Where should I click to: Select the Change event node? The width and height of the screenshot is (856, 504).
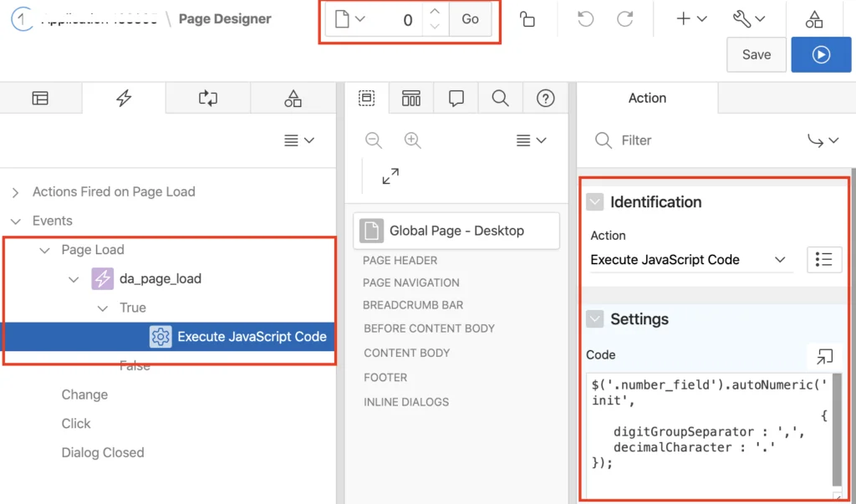coord(84,395)
